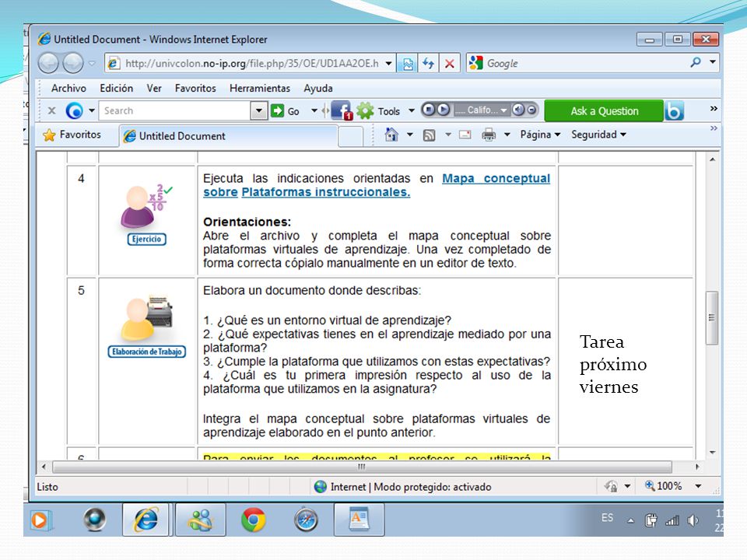Click the toolbar Search text field
Image resolution: width=747 pixels, height=560 pixels.
coord(175,110)
